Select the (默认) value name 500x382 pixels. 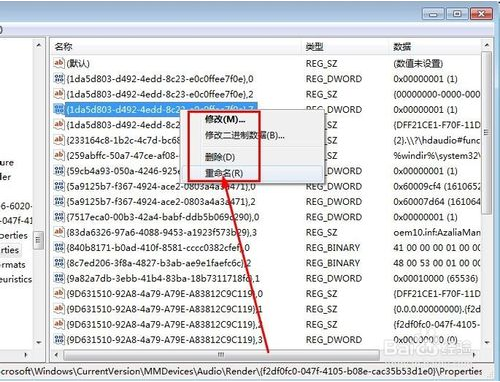click(78, 63)
